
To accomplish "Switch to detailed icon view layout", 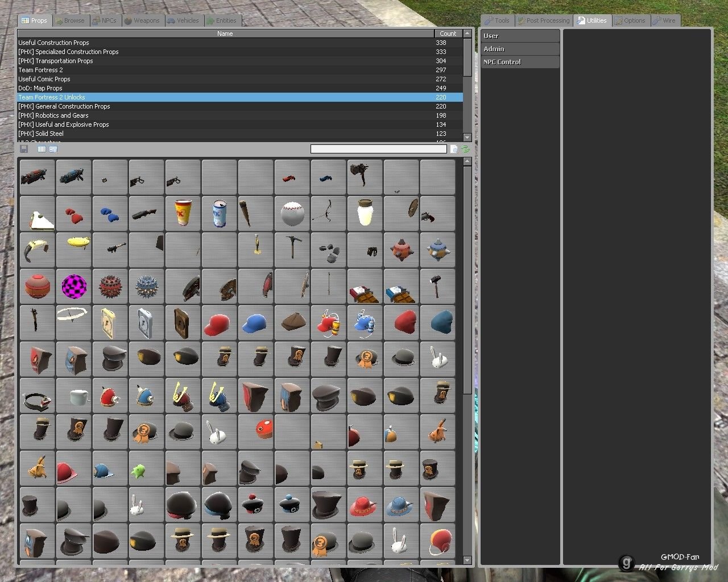I will click(53, 149).
